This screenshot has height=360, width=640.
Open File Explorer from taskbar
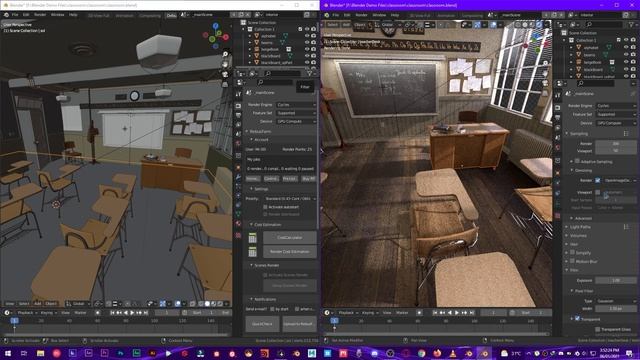coord(40,353)
